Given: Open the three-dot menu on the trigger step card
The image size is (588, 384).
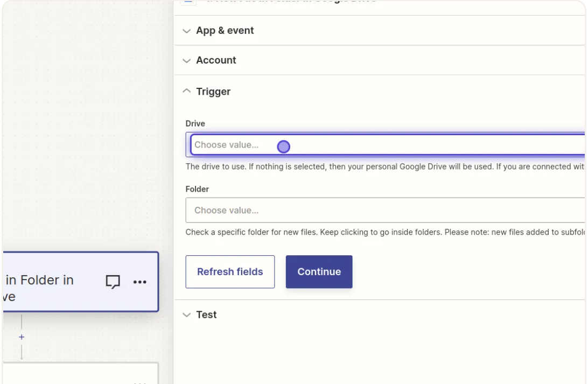Looking at the screenshot, I should click(x=139, y=282).
